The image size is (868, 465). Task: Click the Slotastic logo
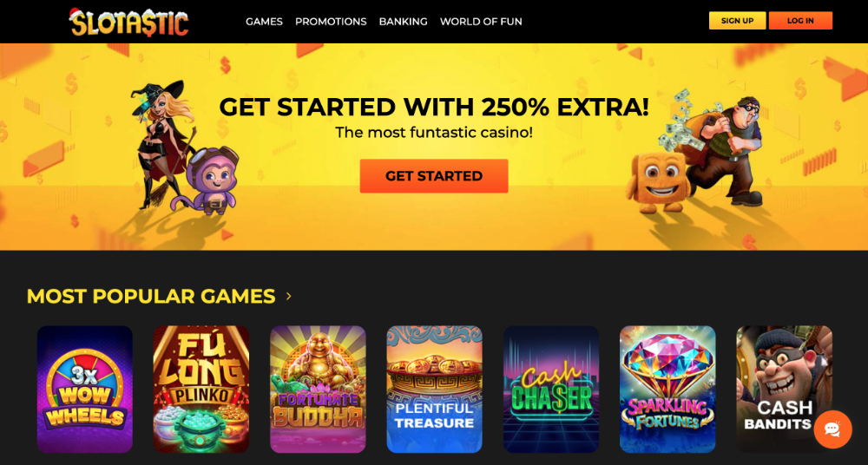pos(129,23)
